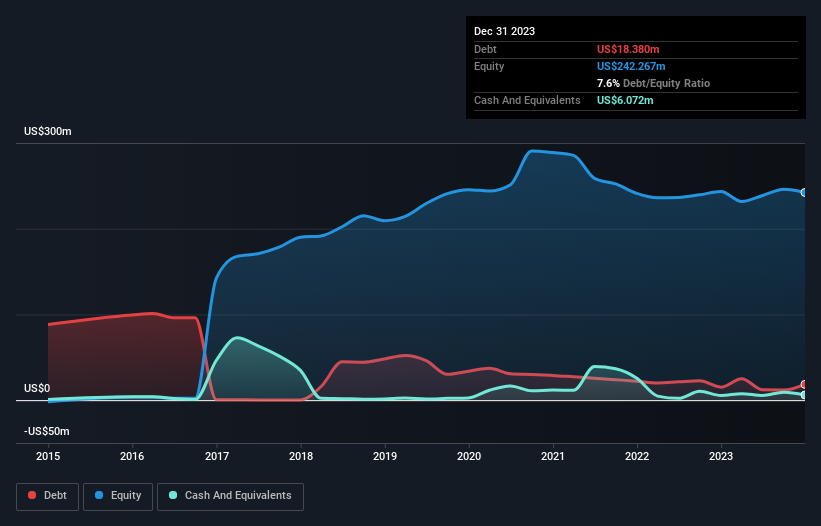Click the red Debt legend dot

32,495
